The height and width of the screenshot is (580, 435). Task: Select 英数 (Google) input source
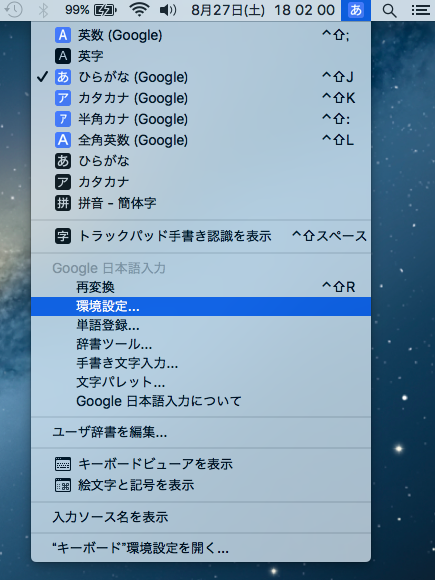pos(201,35)
